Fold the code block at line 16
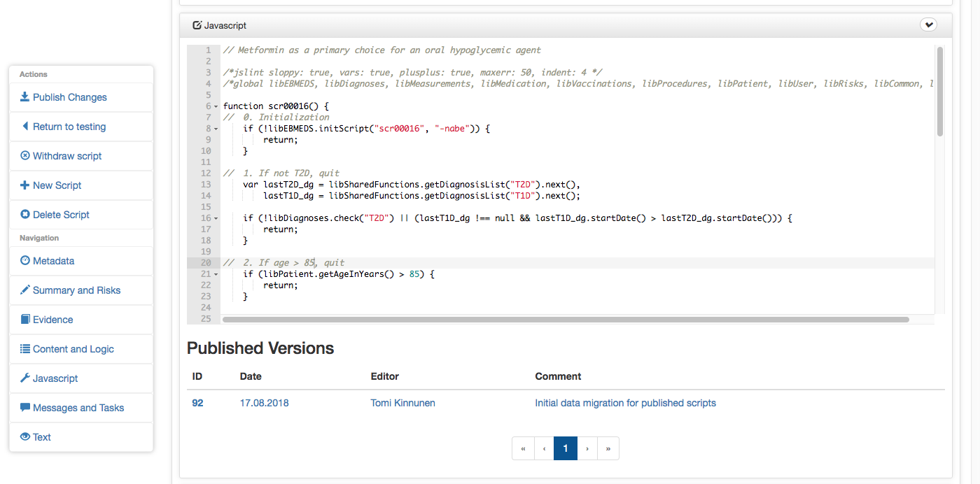The height and width of the screenshot is (484, 980). [x=216, y=218]
